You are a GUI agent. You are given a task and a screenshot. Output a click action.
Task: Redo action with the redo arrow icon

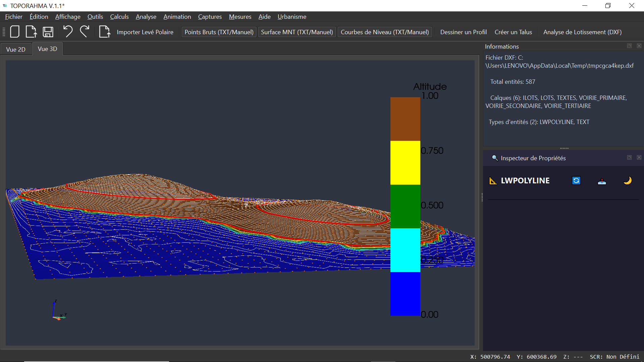(85, 32)
